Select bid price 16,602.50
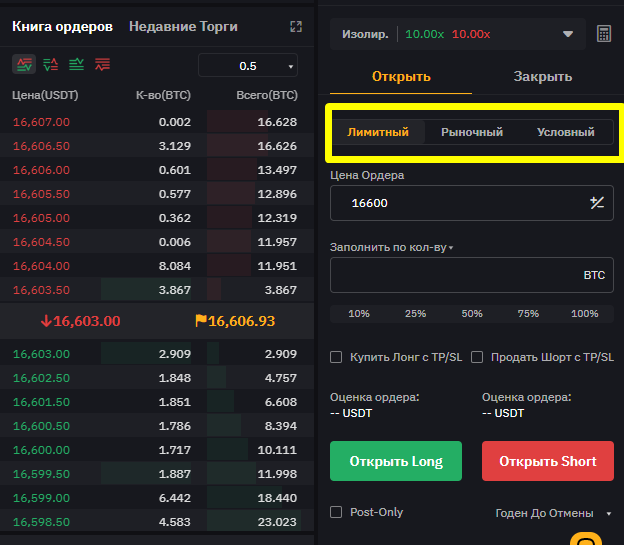 point(41,378)
